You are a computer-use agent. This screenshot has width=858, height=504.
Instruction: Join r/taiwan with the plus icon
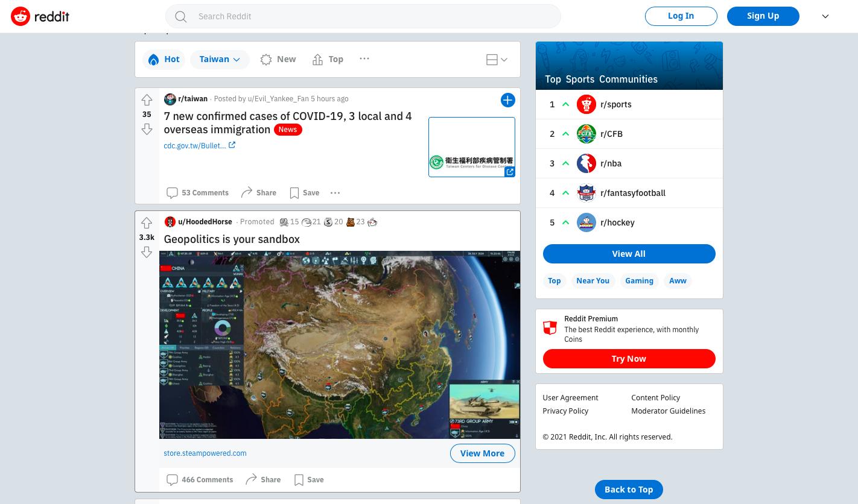pos(508,100)
